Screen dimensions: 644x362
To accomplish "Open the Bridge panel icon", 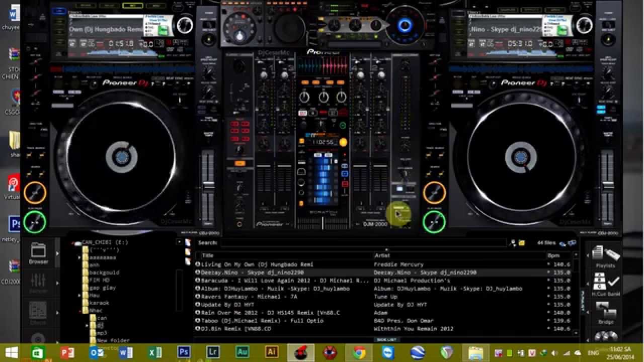I will coord(605,313).
